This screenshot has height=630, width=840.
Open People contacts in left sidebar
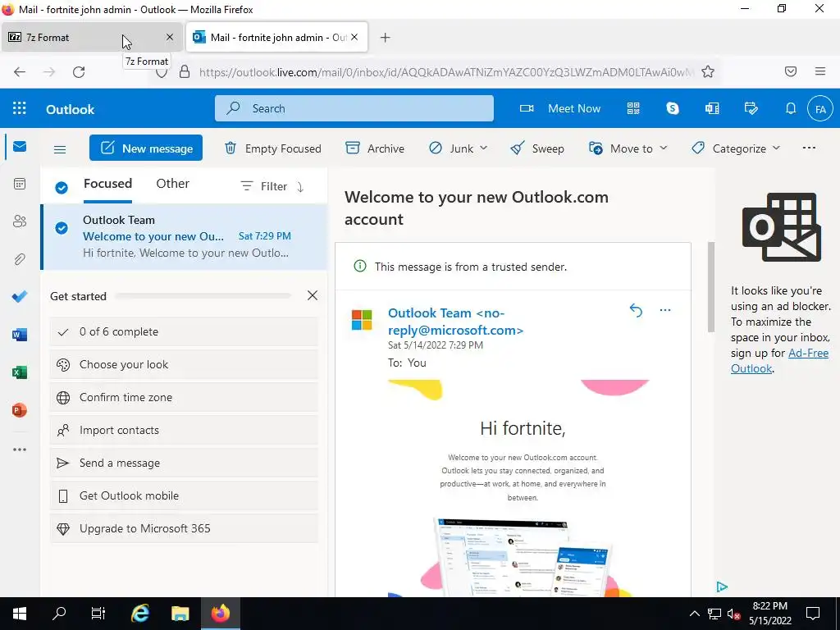(x=20, y=221)
